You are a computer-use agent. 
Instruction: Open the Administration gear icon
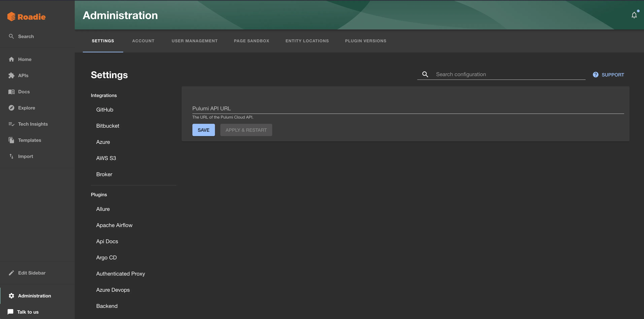click(11, 296)
